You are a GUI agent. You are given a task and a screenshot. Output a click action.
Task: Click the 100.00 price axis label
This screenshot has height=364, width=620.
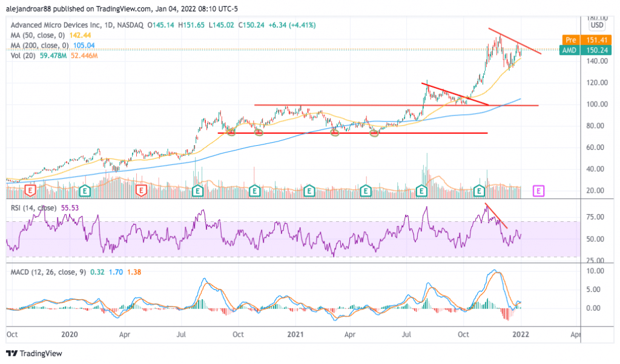tap(597, 104)
